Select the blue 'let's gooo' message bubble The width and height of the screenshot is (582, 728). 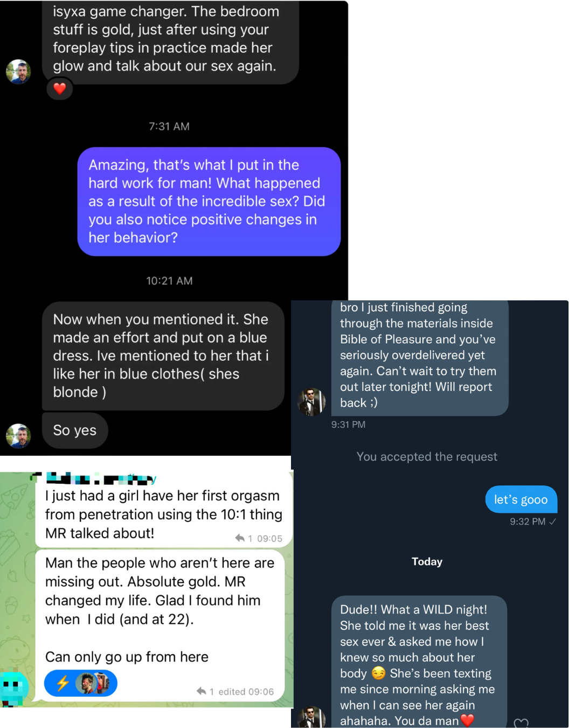[x=521, y=499]
